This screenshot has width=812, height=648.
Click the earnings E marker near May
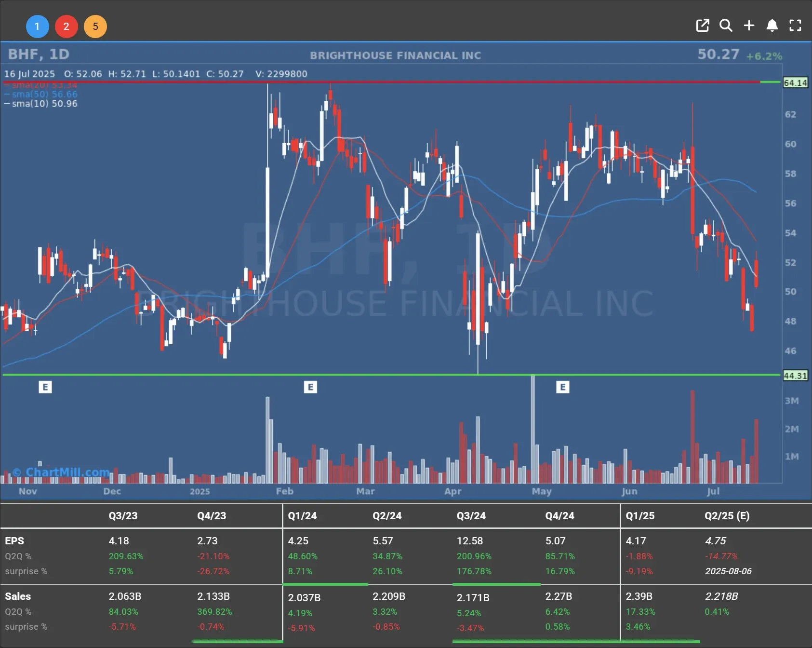pyautogui.click(x=562, y=387)
